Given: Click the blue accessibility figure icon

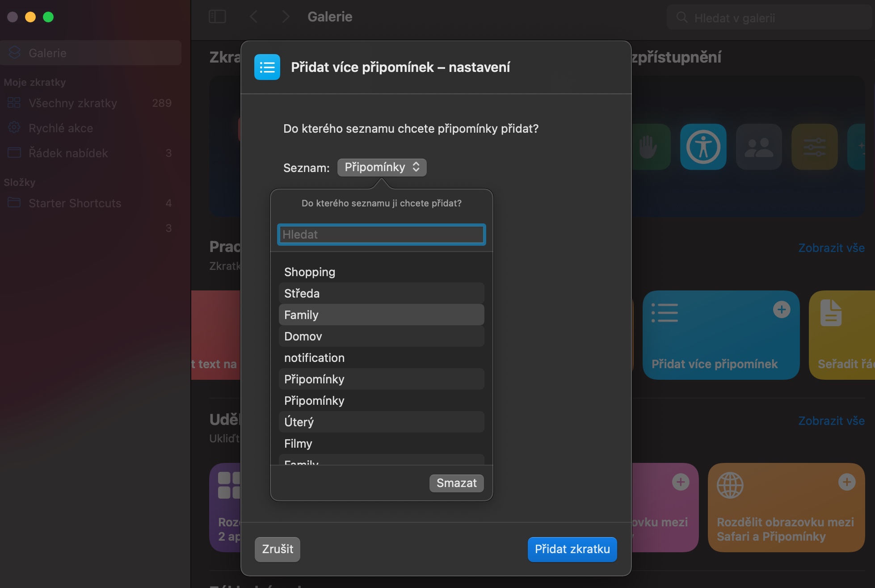Looking at the screenshot, I should tap(703, 147).
